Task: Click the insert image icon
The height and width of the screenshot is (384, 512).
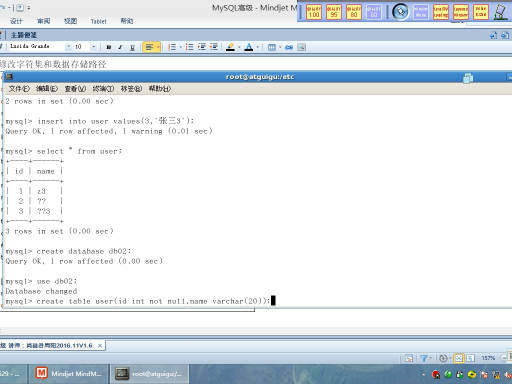Action: tap(301, 47)
